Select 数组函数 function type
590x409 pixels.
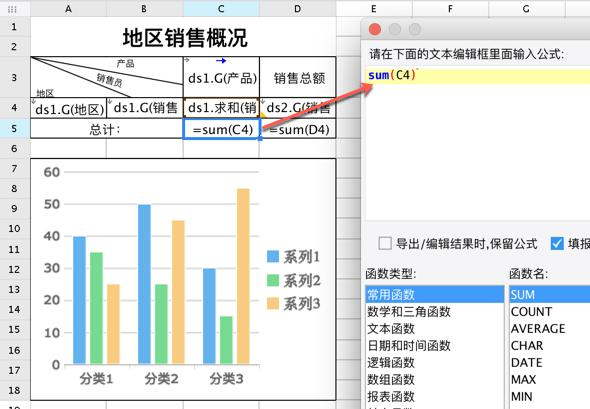[x=435, y=379]
